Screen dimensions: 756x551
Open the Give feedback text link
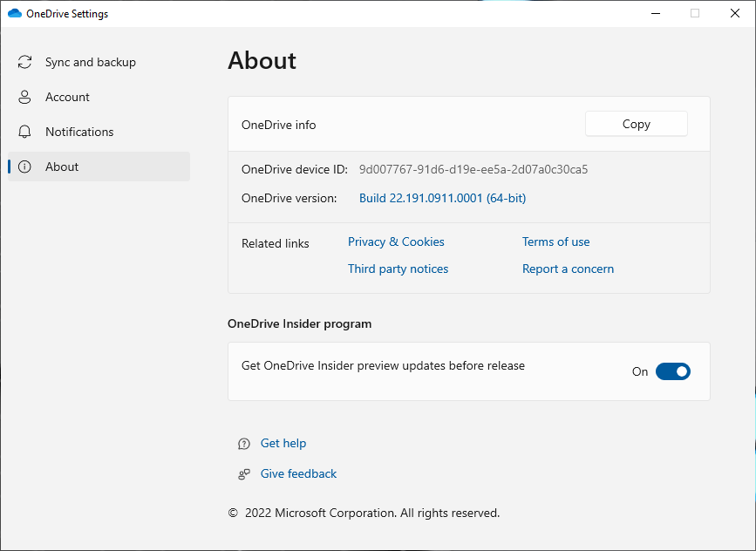pos(298,473)
